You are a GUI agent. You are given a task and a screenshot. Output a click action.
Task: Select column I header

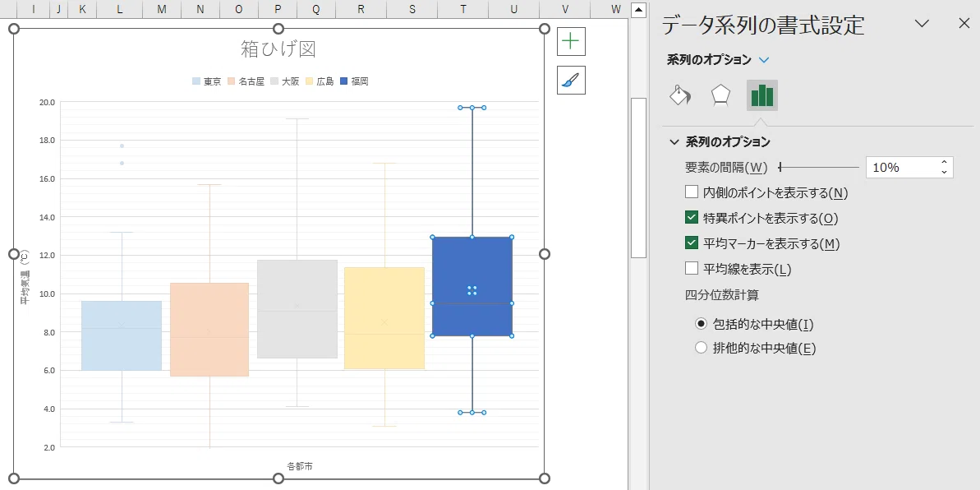(x=33, y=9)
